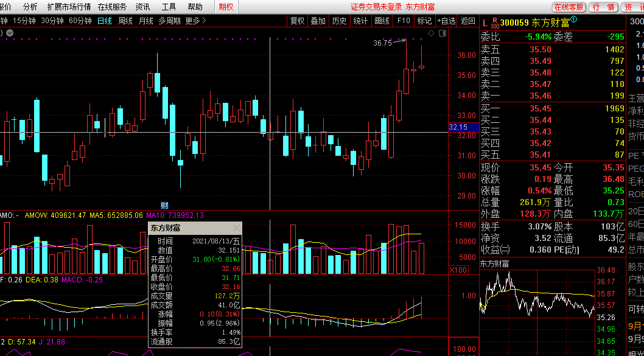Viewport: 644px width, 356px height.
Task: Click the AMOW: 409621.47 indicator label
Action: point(55,215)
